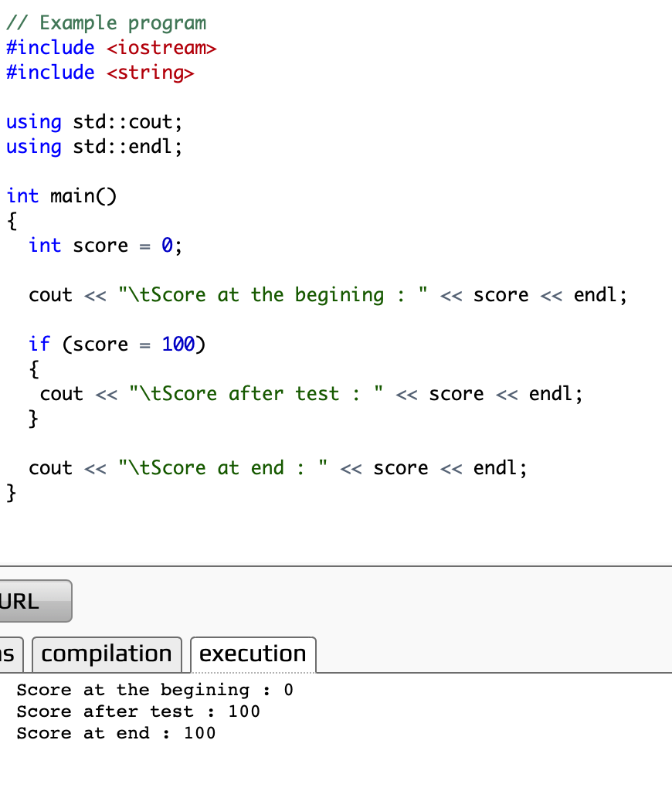Viewport: 672px width, 808px height.
Task: Select the int score = 0 declaration
Action: (104, 245)
